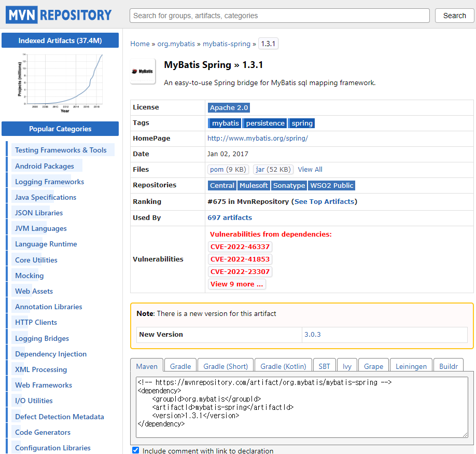This screenshot has width=476, height=454.
Task: Open the mybatis.org/spring homepage link
Action: pos(258,138)
